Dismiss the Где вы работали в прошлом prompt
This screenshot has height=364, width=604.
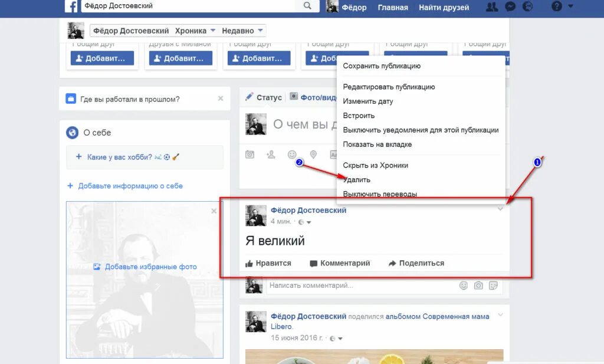[221, 99]
